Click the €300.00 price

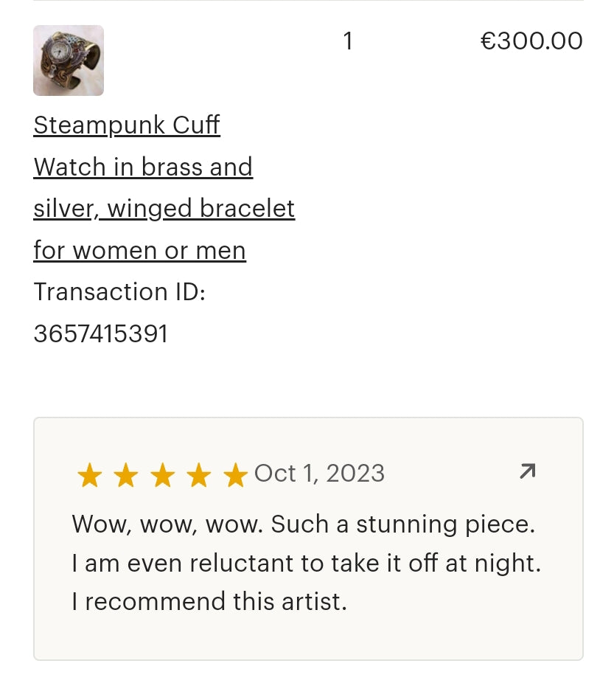click(531, 41)
